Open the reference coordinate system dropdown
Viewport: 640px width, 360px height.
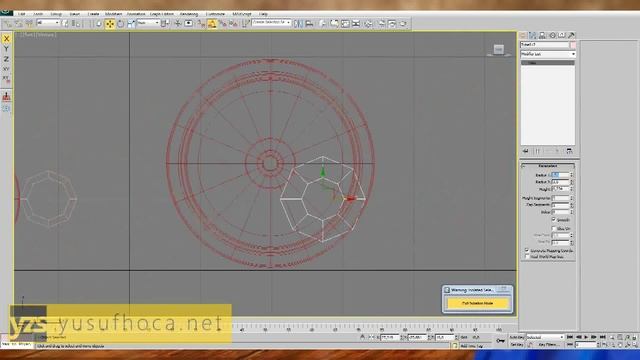[x=148, y=23]
